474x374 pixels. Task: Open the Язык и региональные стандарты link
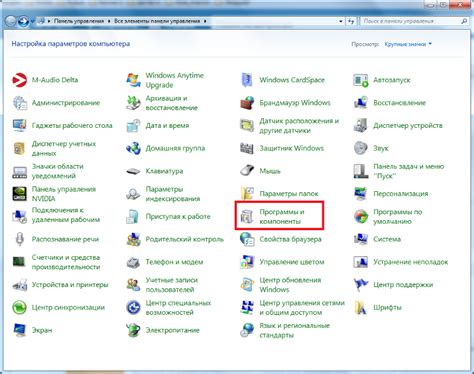(295, 330)
